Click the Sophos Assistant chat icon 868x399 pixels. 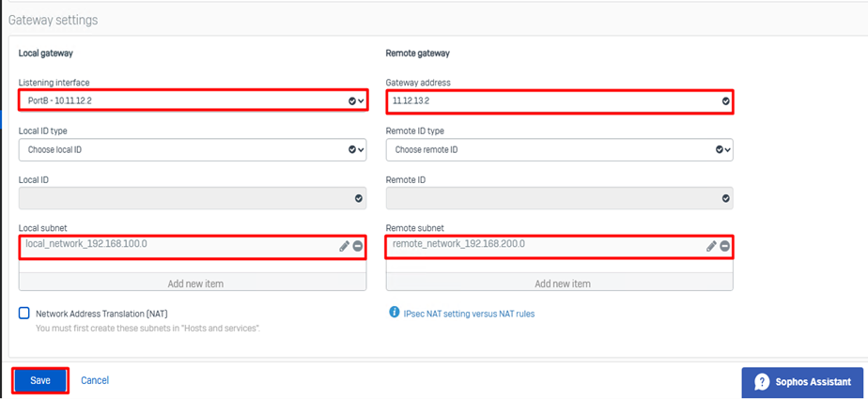coord(763,382)
